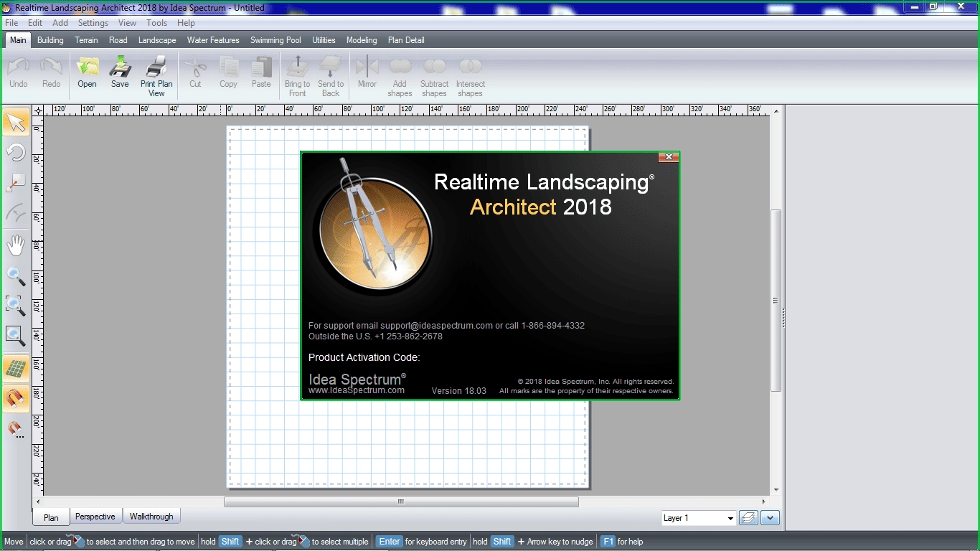Switch to the Modeling ribbon tab
The width and height of the screenshot is (980, 551).
(362, 40)
